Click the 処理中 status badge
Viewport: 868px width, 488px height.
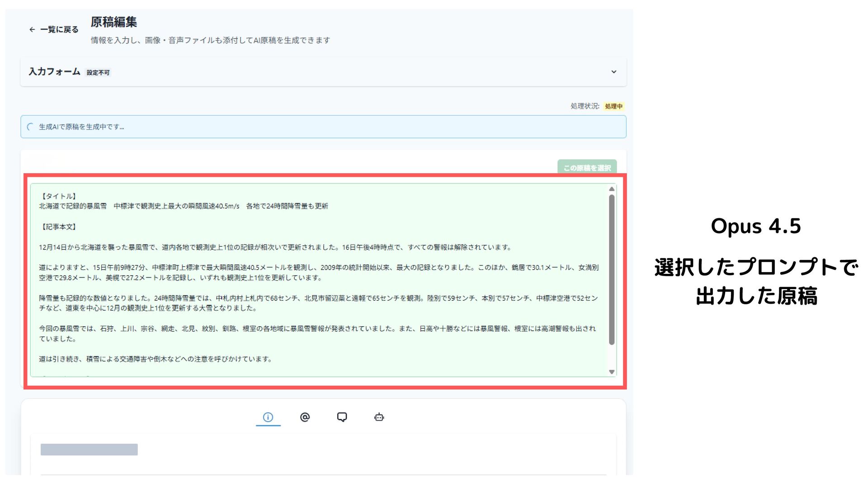(613, 107)
